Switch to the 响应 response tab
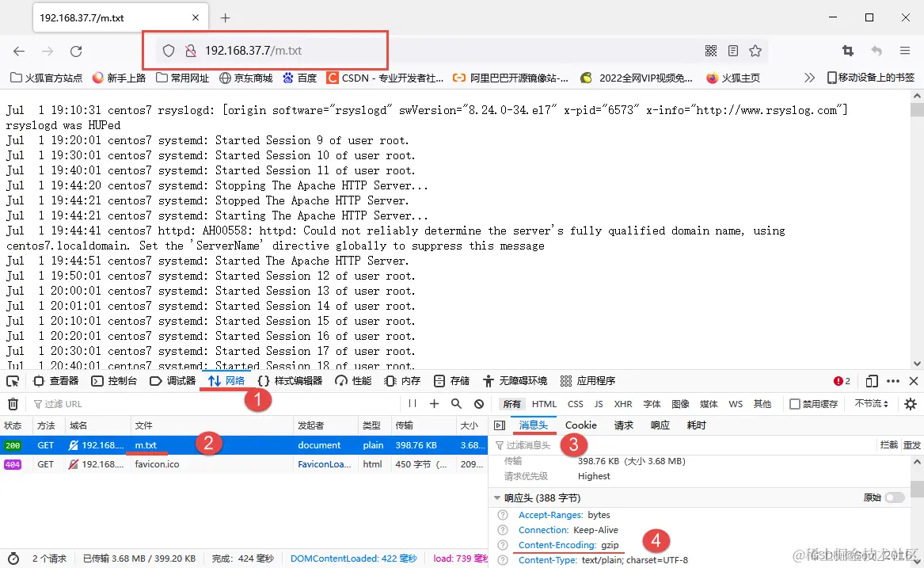Viewport: 924px width, 568px height. pos(660,425)
